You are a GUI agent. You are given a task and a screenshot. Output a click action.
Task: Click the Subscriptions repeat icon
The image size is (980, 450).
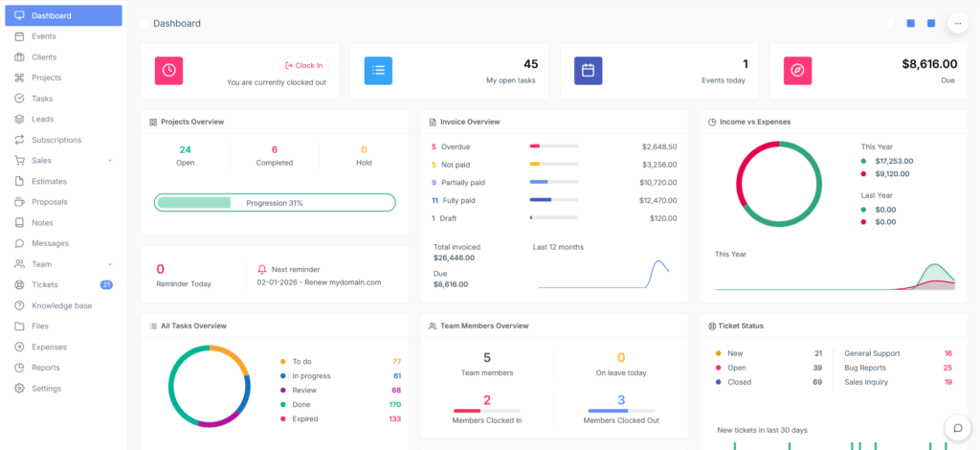coord(20,140)
